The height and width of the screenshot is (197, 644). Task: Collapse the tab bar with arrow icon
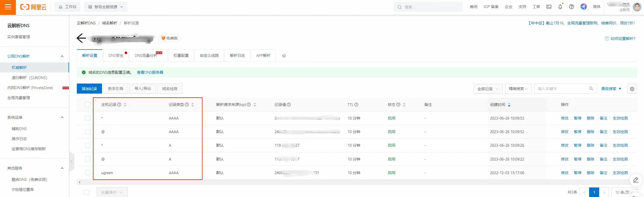pyautogui.click(x=284, y=56)
